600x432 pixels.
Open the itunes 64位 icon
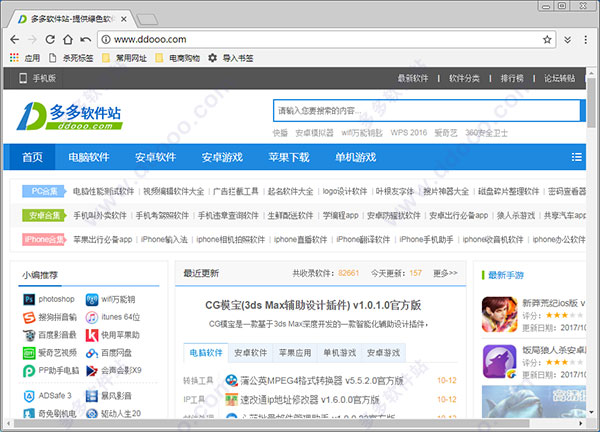click(x=92, y=317)
